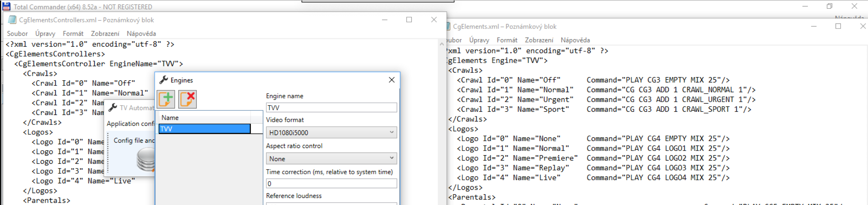This screenshot has width=868, height=205.
Task: Minimize the Total Commander window
Action: [805, 6]
